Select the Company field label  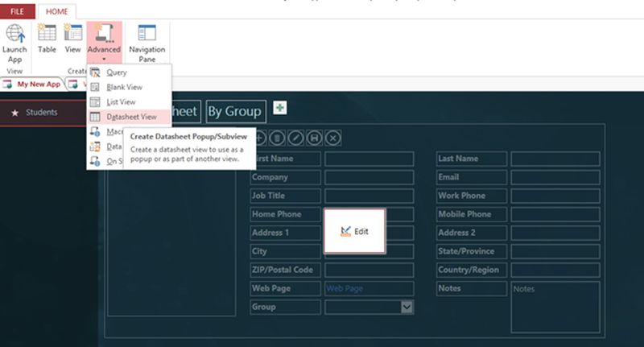tap(285, 177)
